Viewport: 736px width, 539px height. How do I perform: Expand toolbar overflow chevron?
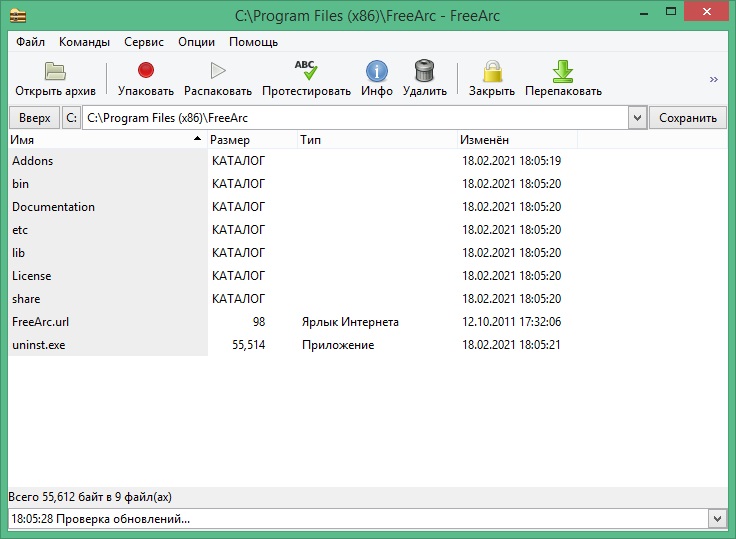click(x=714, y=79)
